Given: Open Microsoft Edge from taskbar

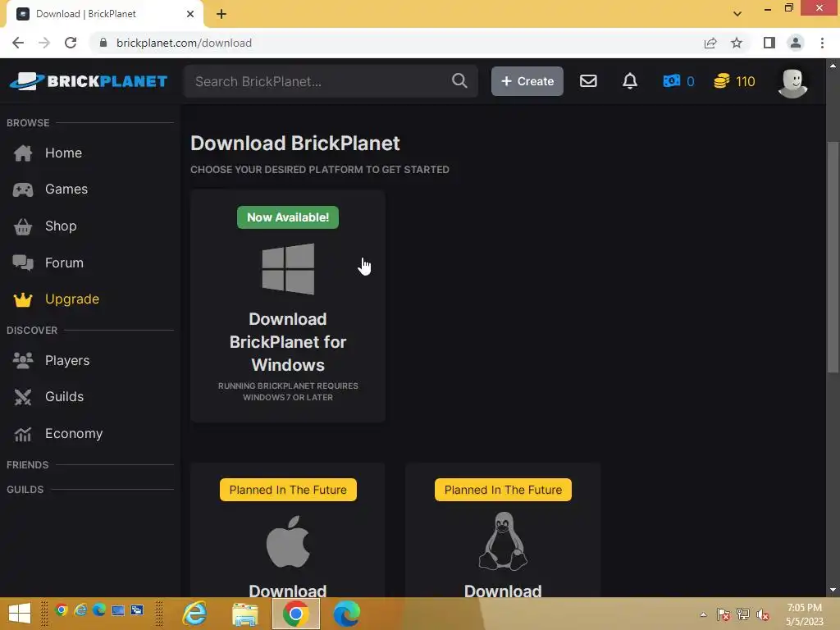Looking at the screenshot, I should 347,614.
